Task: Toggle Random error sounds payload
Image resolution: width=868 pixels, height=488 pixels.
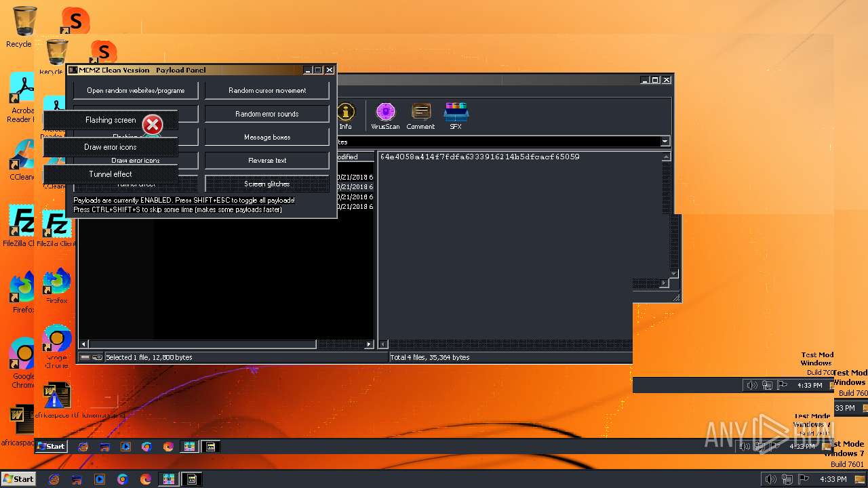Action: coord(267,114)
